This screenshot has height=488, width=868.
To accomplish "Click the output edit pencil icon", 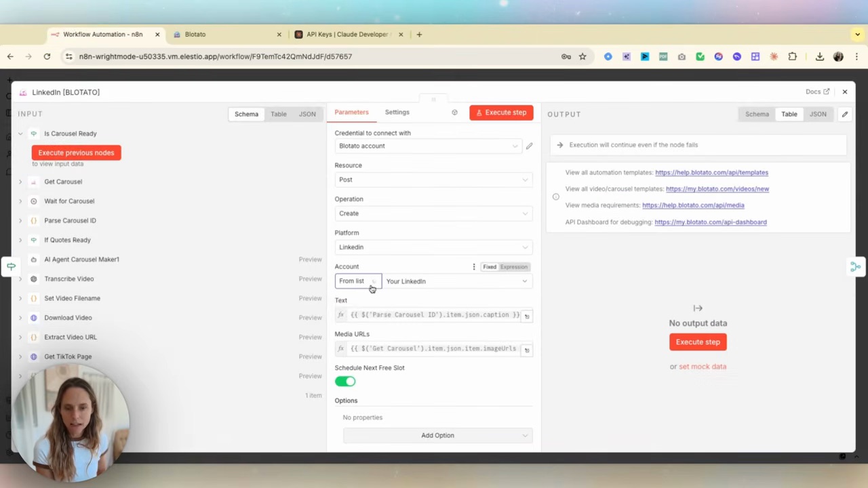I will pos(845,115).
